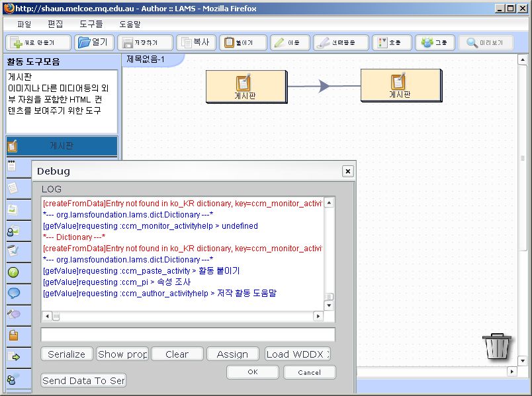Screen dimensions: 532x396
Task: Click the Debug command input field
Action: pos(187,335)
